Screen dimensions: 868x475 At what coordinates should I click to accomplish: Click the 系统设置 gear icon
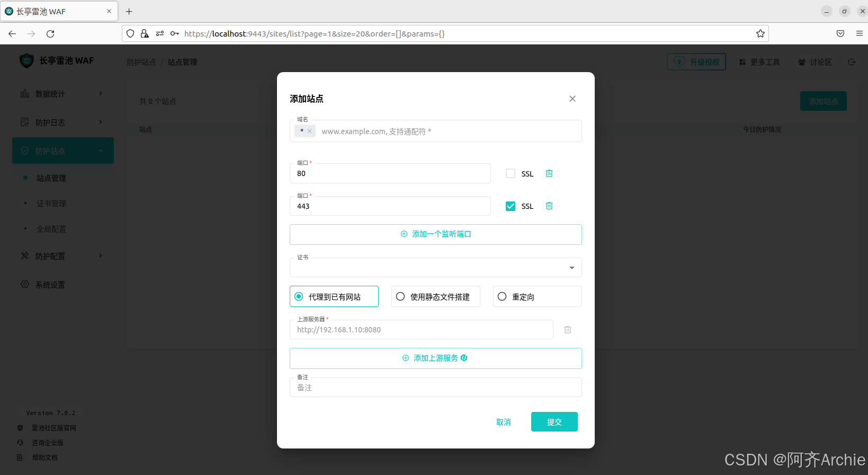click(x=25, y=284)
